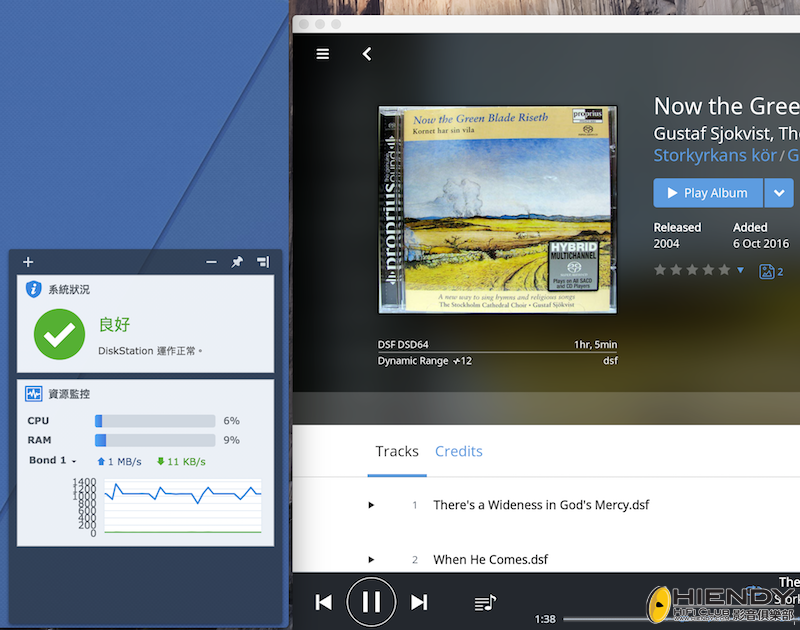
Task: Rate the album with the first star
Action: click(x=660, y=270)
